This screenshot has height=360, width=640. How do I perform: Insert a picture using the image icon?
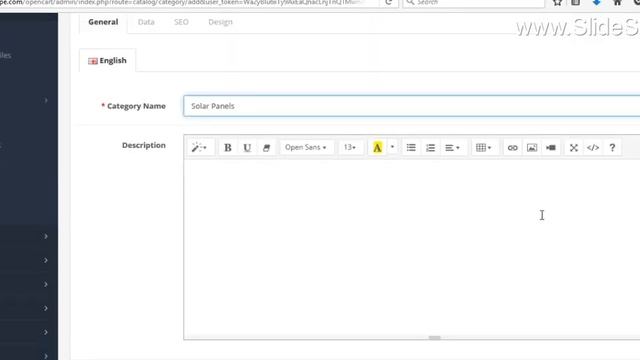point(531,147)
